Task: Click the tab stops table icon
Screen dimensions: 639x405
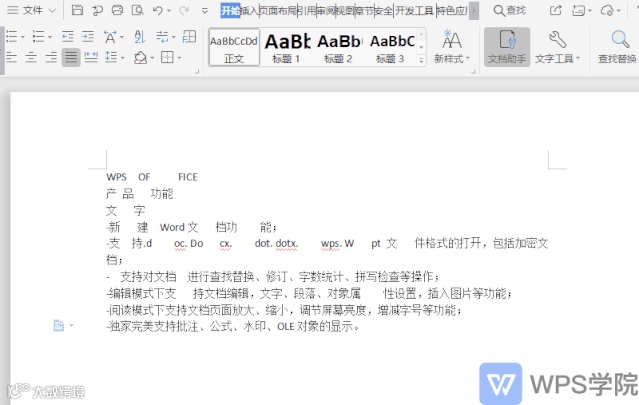Action: click(x=189, y=37)
